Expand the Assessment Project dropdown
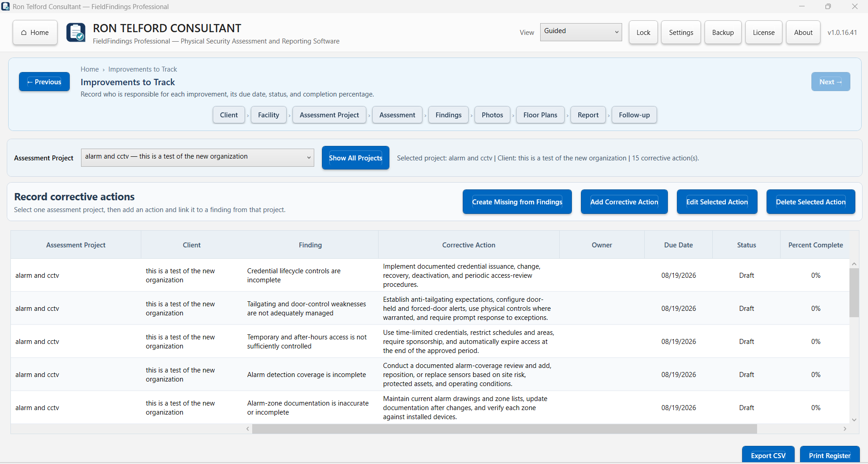Image resolution: width=868 pixels, height=464 pixels. click(197, 157)
